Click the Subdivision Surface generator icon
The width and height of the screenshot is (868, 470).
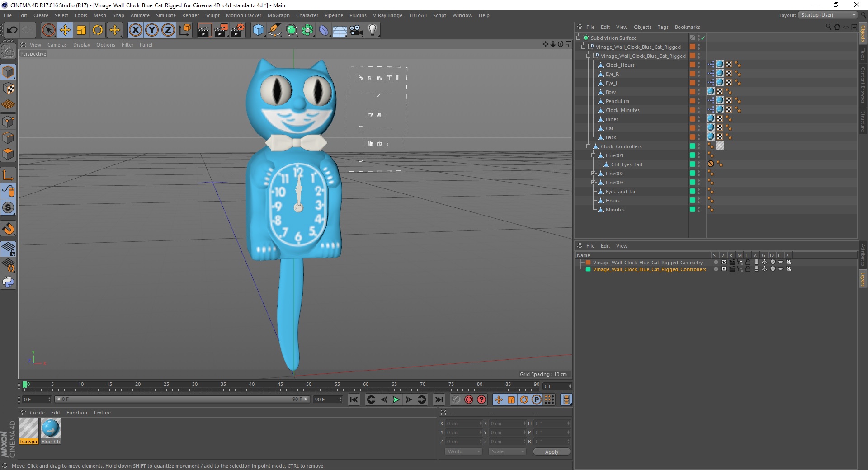291,30
